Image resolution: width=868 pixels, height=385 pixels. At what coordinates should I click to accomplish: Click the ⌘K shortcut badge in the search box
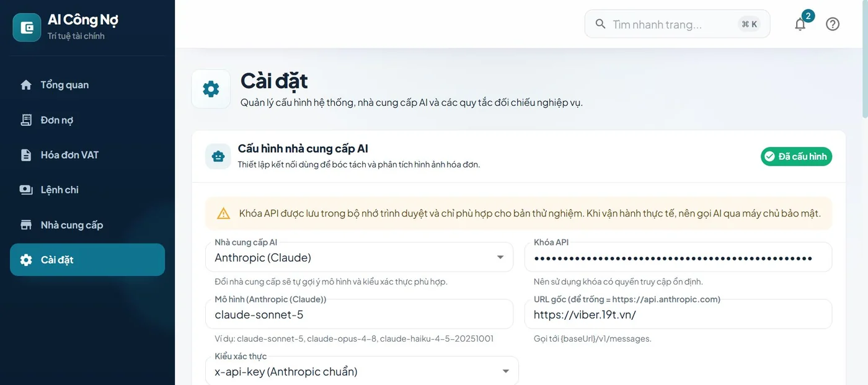pos(750,24)
